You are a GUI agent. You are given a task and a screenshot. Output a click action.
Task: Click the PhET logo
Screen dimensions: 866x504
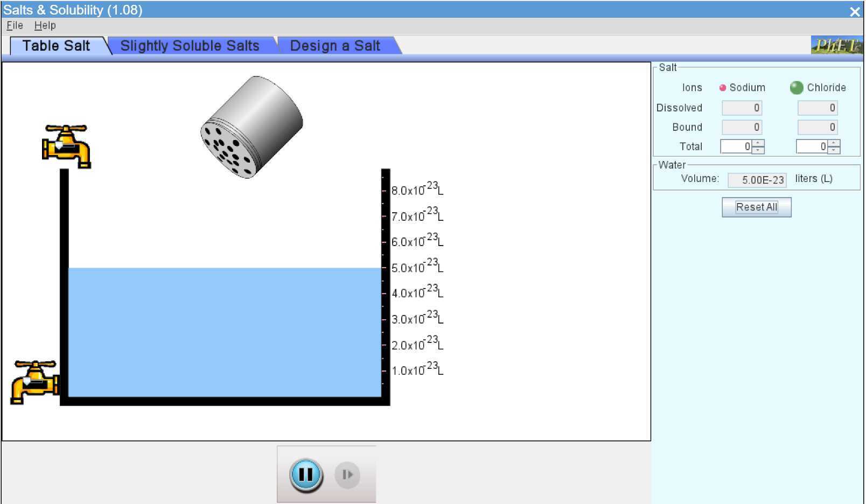click(x=838, y=46)
